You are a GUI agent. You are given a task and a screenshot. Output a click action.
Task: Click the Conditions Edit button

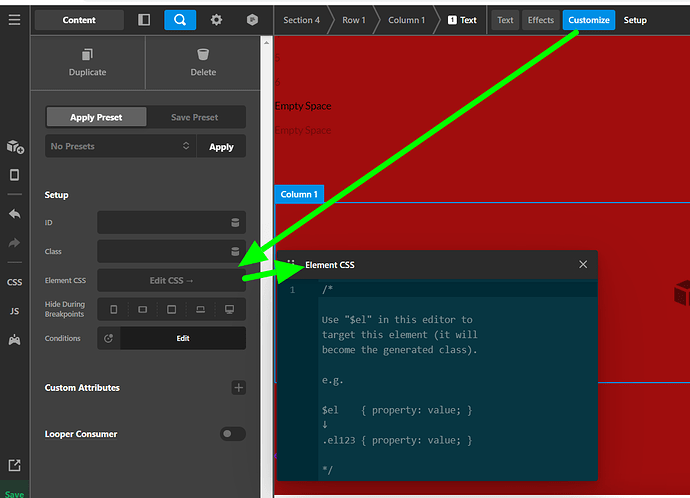(x=183, y=338)
